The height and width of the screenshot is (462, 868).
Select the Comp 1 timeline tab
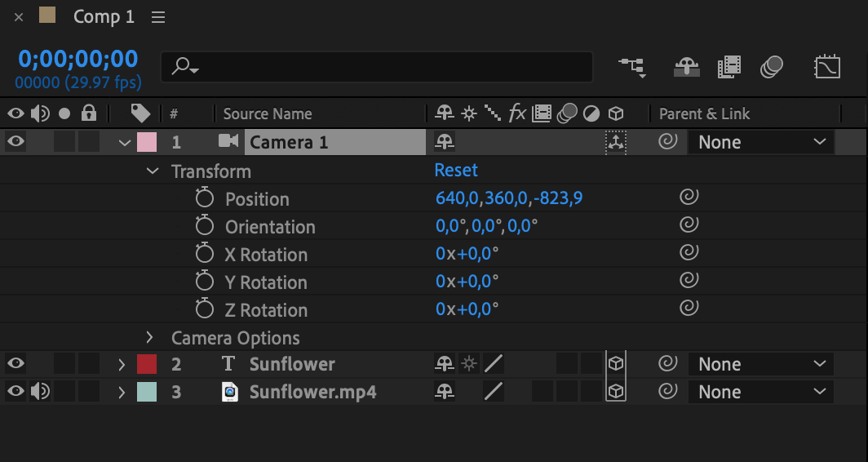click(x=103, y=17)
